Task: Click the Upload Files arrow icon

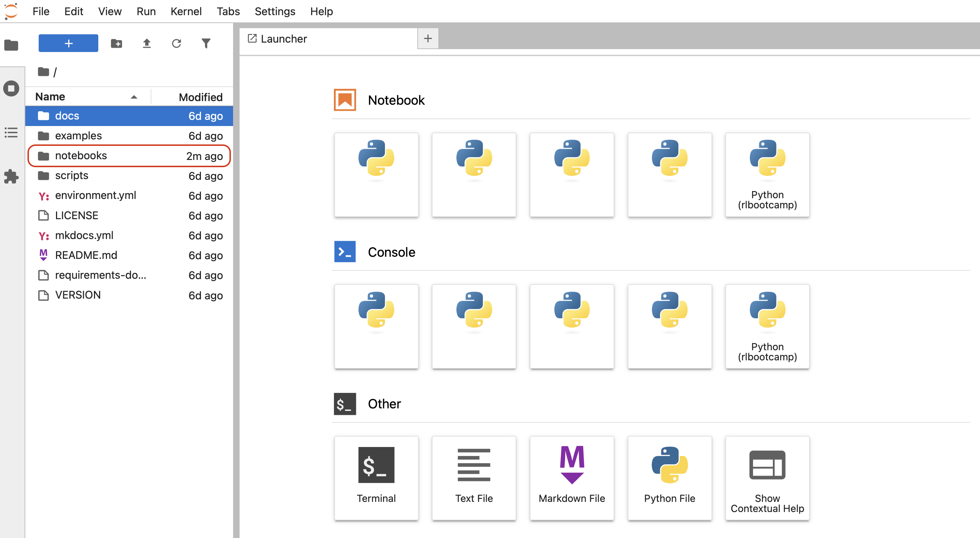Action: 146,43
